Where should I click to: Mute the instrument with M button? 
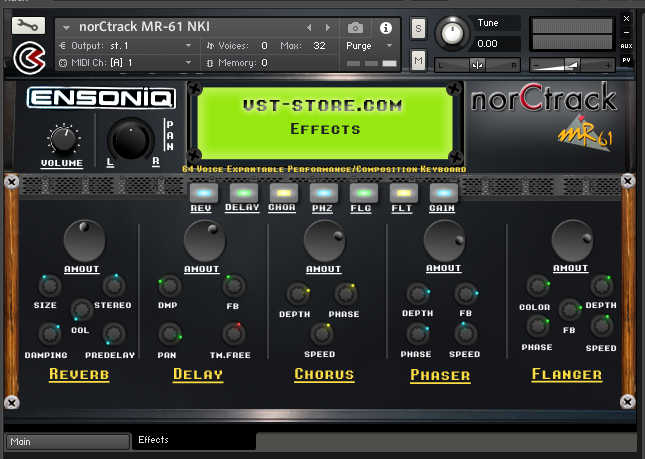pos(418,61)
